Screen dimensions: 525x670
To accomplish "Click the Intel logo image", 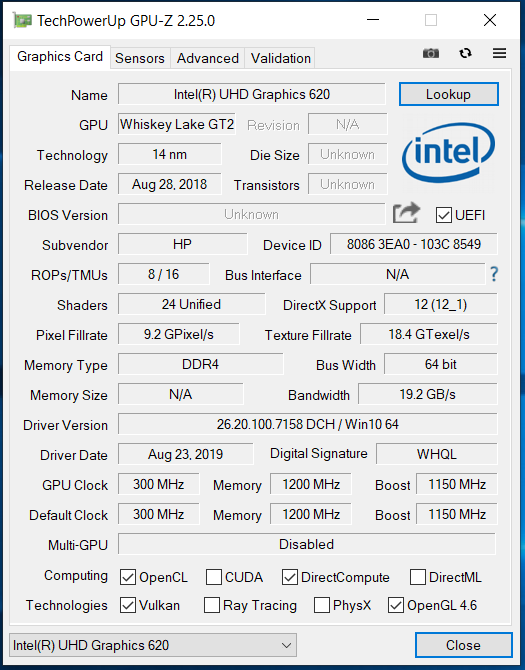I will click(x=448, y=152).
